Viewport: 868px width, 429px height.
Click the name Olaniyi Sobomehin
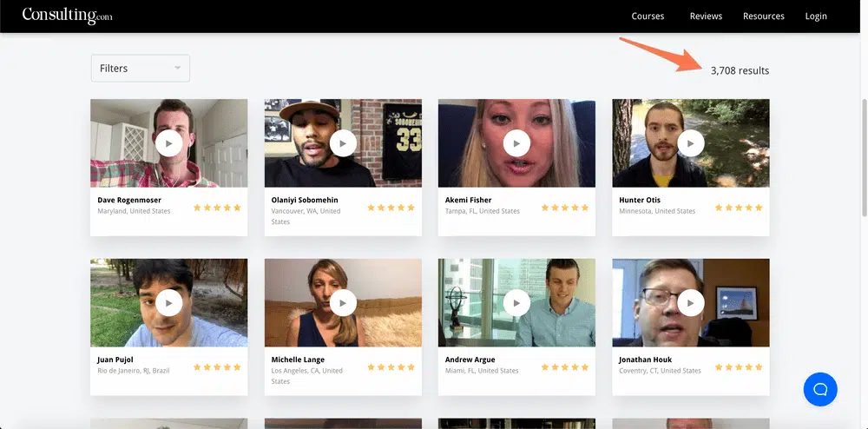pyautogui.click(x=305, y=200)
